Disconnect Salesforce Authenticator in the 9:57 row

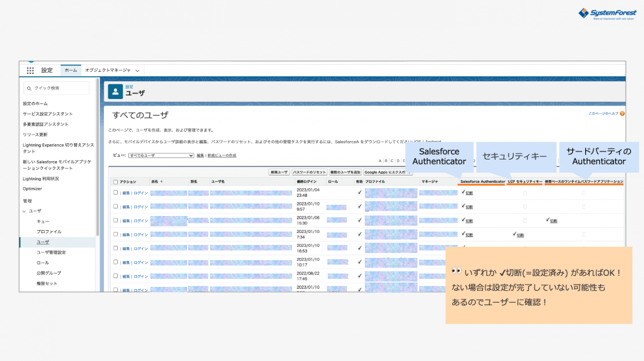pos(469,207)
